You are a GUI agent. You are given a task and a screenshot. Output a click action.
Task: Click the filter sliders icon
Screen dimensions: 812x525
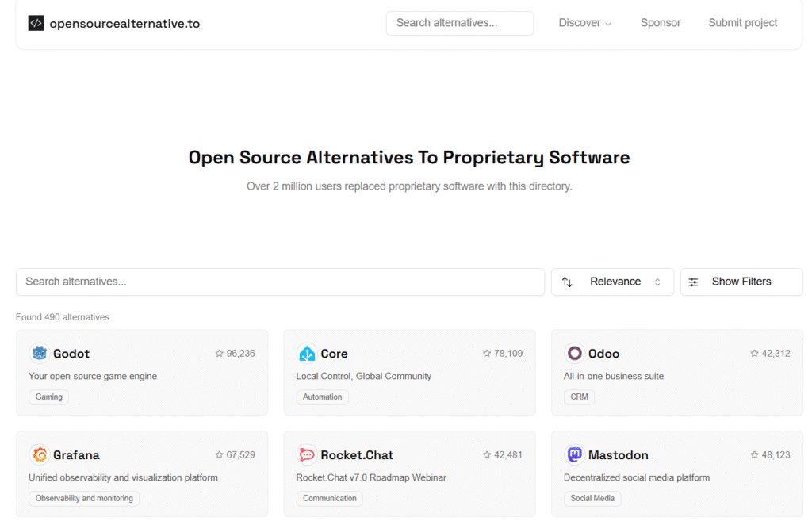(x=693, y=282)
